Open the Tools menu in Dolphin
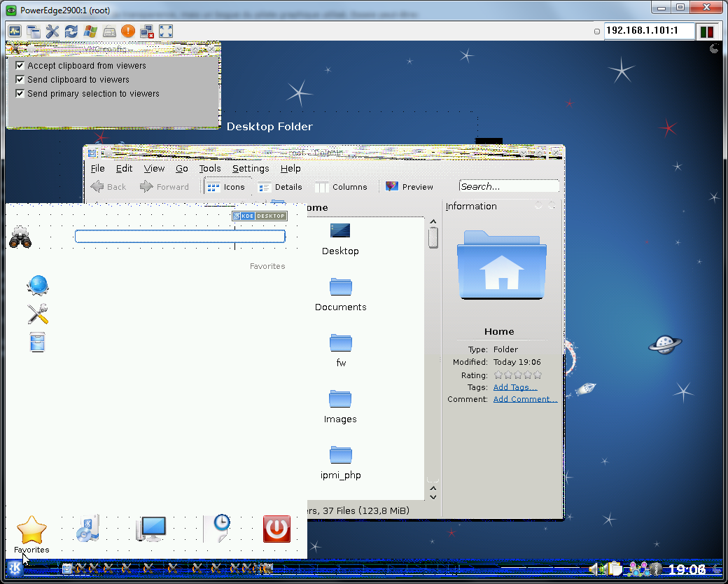 (209, 169)
